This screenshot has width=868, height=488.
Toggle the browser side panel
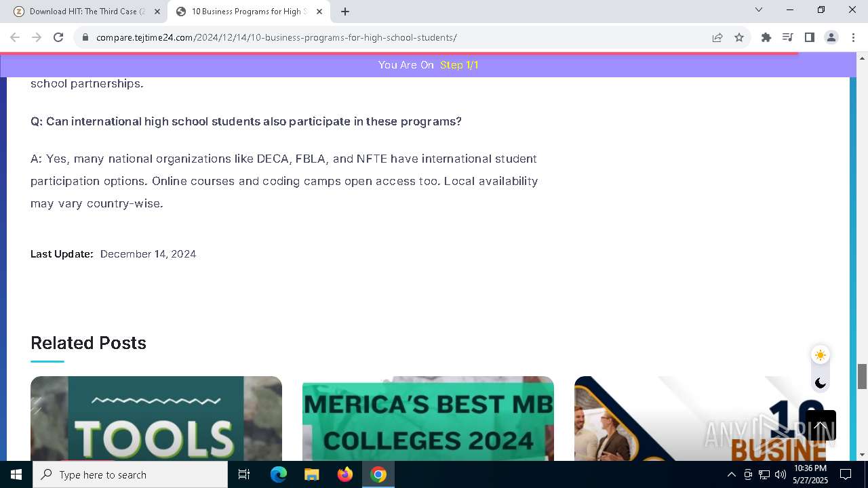tap(810, 37)
